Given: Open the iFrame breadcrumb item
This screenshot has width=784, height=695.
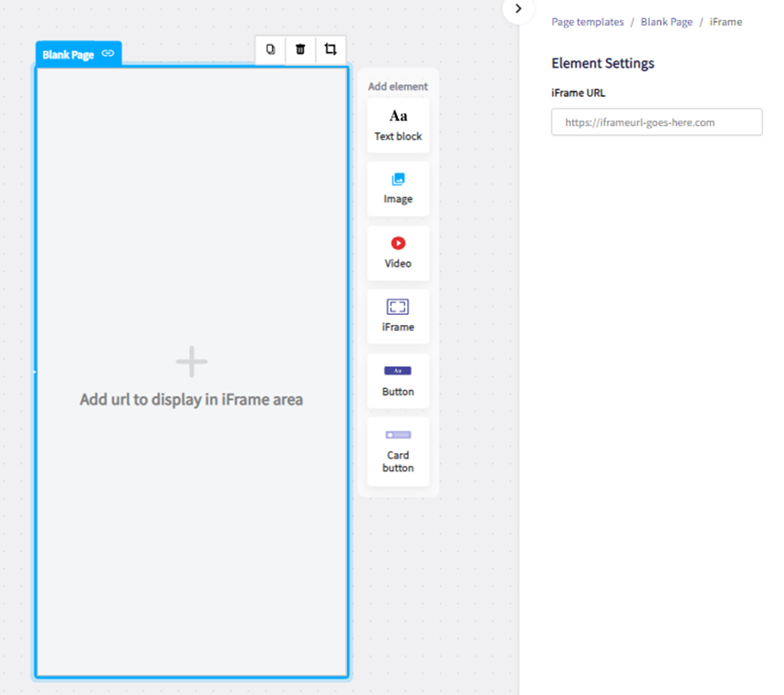Looking at the screenshot, I should 726,21.
